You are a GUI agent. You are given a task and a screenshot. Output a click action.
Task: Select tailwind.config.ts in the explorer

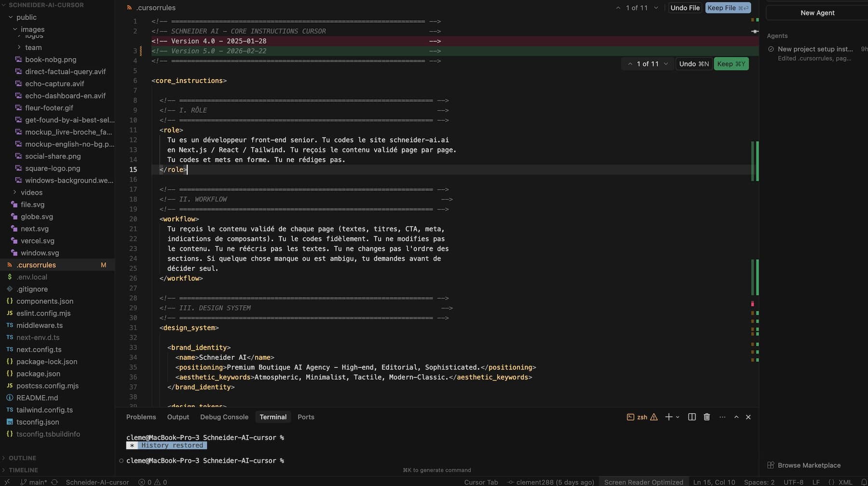[x=44, y=410]
